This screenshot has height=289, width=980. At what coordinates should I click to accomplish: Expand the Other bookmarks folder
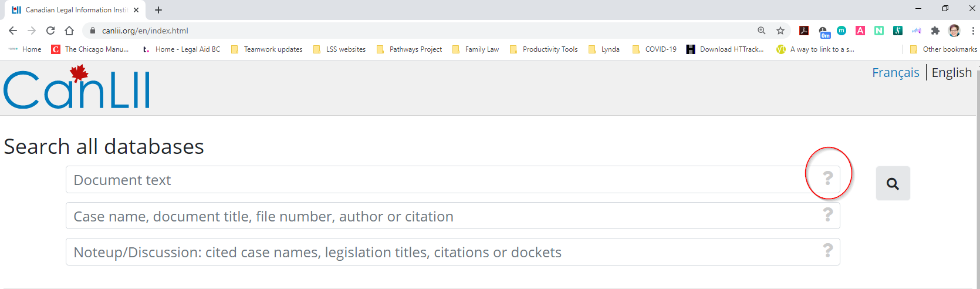tap(943, 49)
